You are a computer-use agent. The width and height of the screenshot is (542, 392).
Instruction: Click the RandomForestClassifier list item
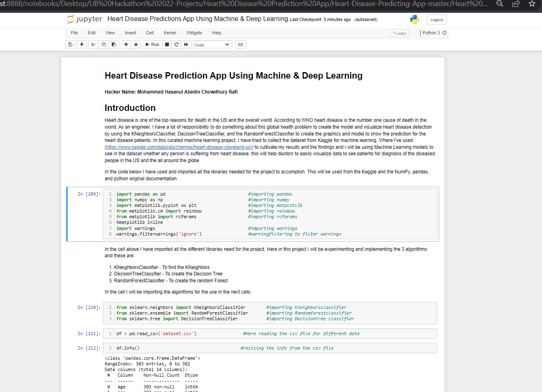[x=171, y=281]
